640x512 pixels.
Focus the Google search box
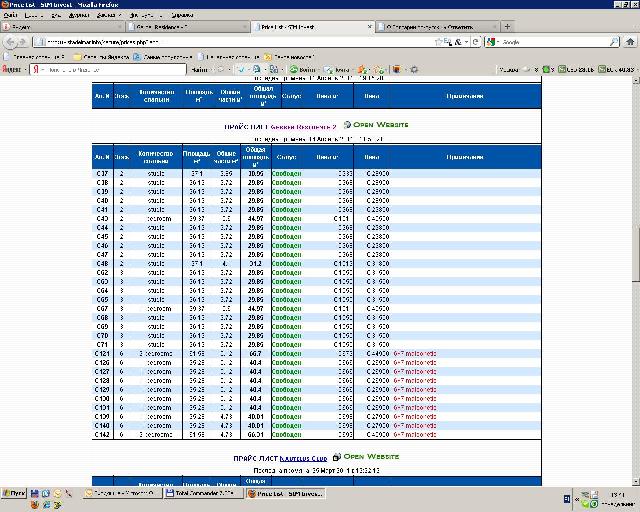(554, 42)
